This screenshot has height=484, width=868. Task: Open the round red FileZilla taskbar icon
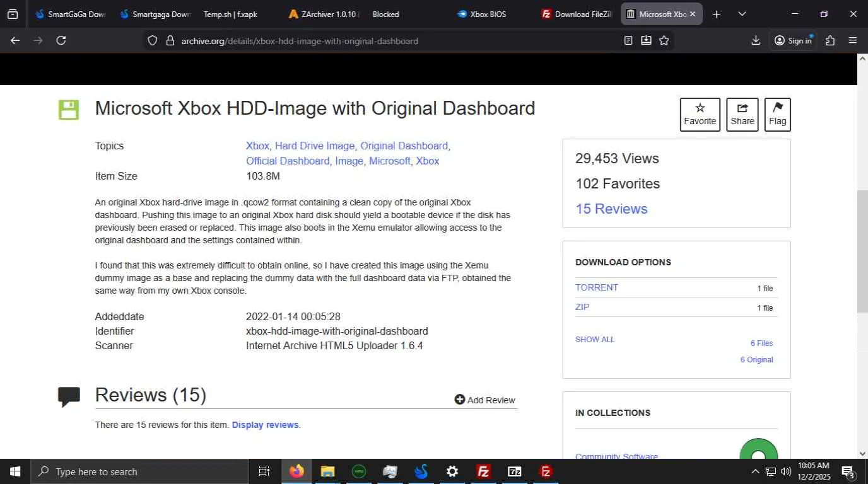546,471
